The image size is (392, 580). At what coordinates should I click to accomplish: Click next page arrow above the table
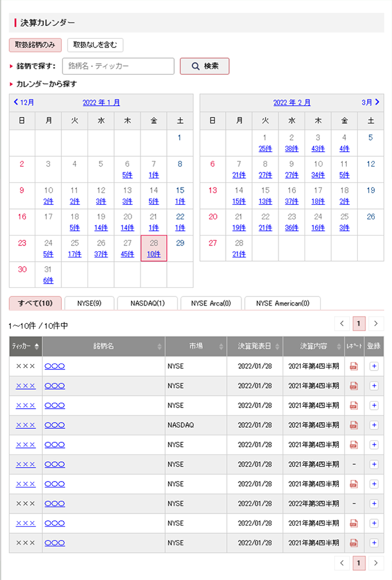click(x=376, y=324)
